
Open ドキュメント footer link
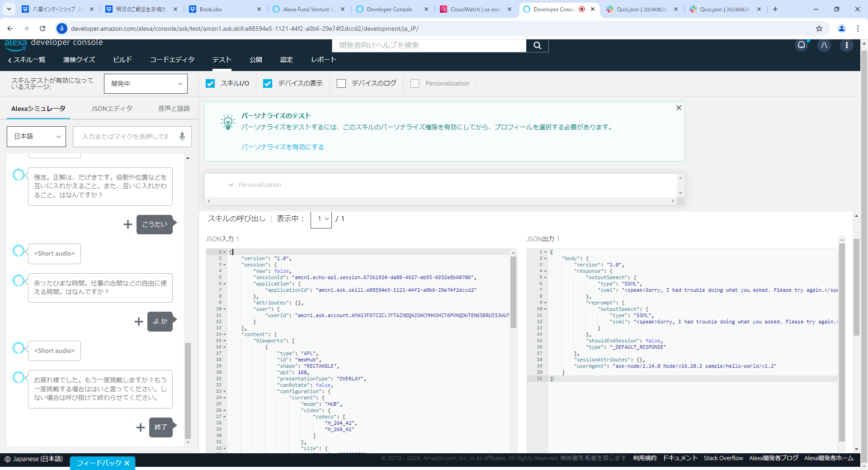680,458
